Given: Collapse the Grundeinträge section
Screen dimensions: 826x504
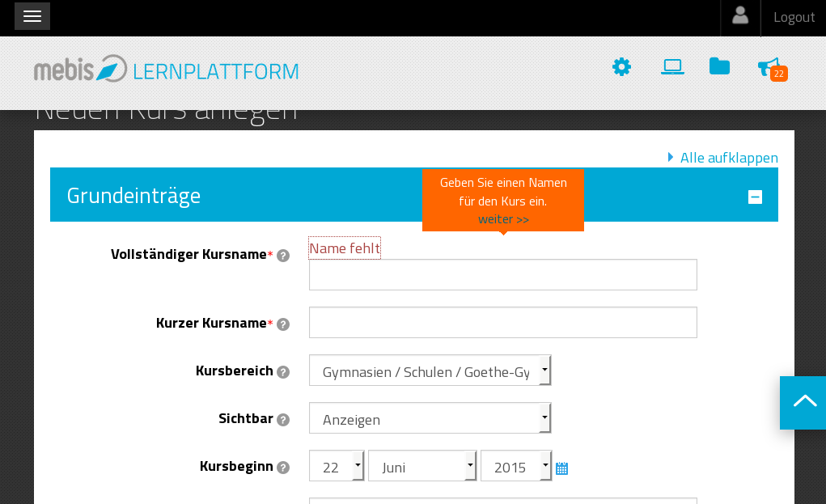Looking at the screenshot, I should click(x=755, y=197).
